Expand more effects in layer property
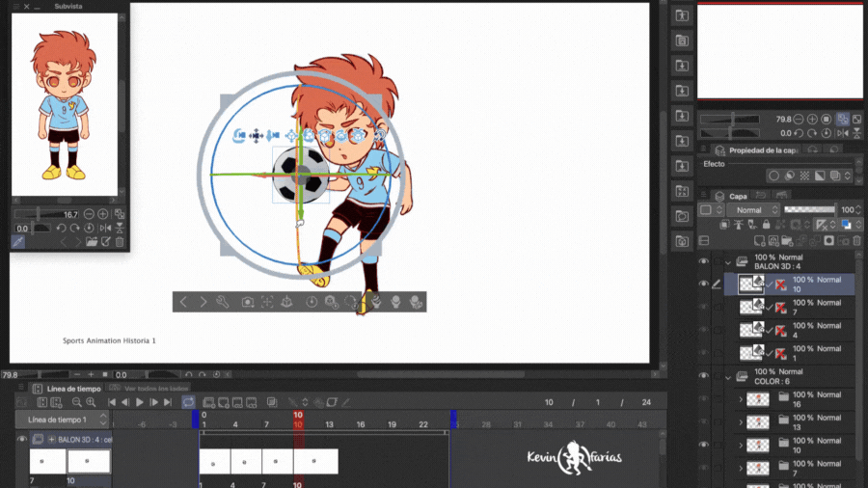The height and width of the screenshot is (488, 868). [847, 176]
